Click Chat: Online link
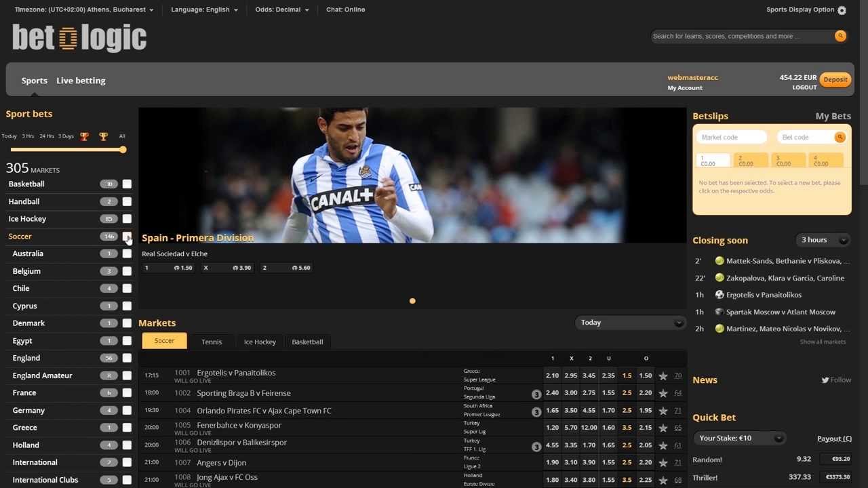868x488 pixels. coord(345,9)
